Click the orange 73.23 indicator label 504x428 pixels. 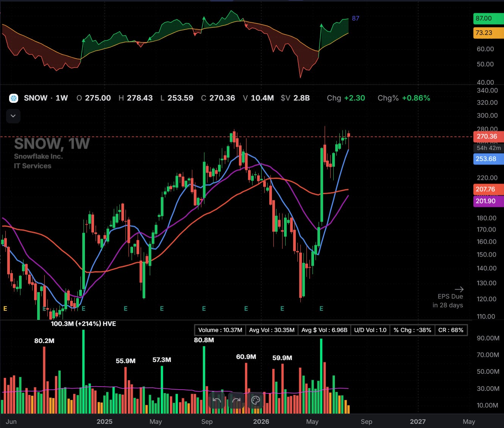[x=488, y=33]
